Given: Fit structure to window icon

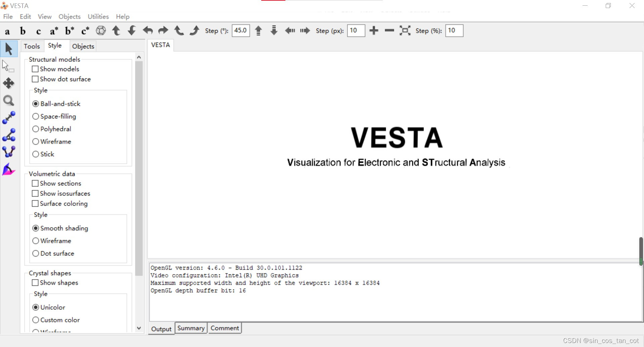Looking at the screenshot, I should (405, 31).
